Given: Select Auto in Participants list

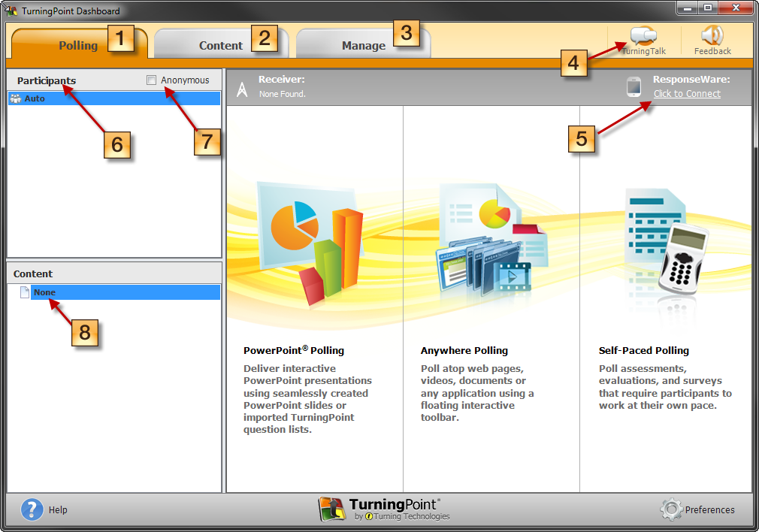Looking at the screenshot, I should coord(114,98).
